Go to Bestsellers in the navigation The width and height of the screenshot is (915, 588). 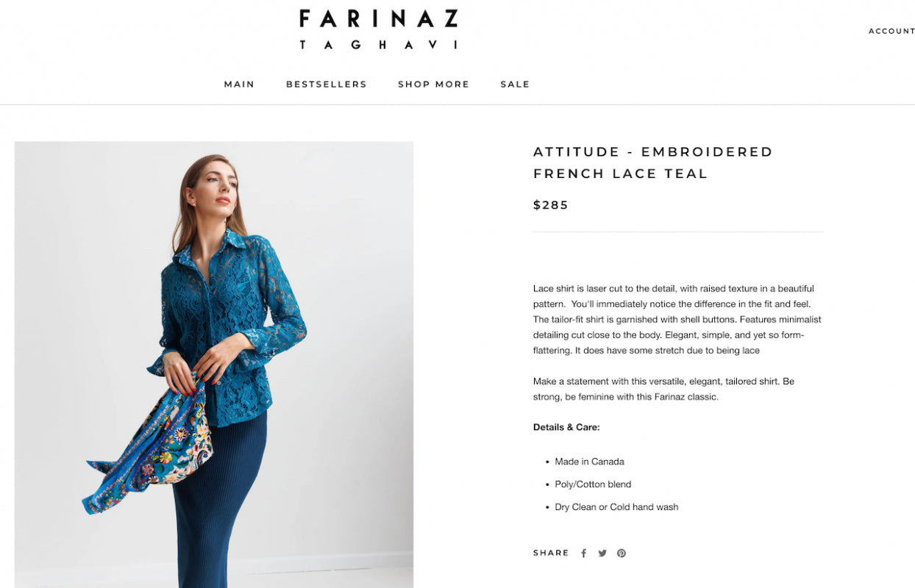coord(327,84)
